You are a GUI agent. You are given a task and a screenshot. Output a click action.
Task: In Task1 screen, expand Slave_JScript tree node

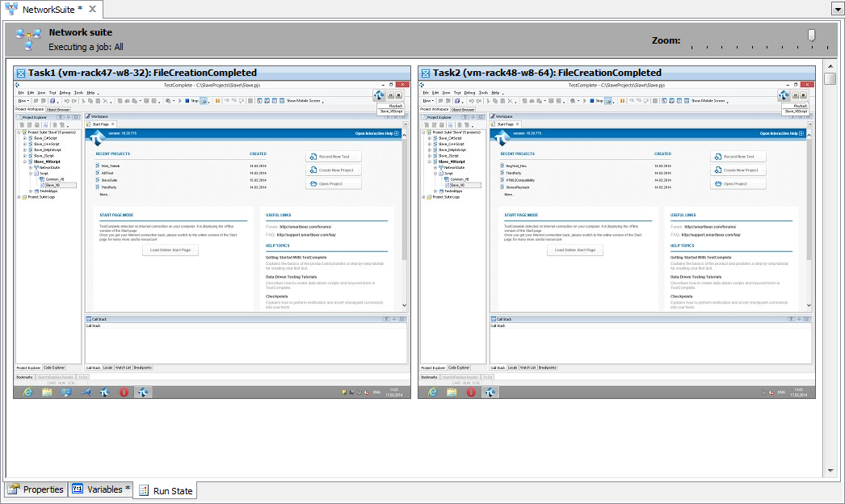click(25, 156)
